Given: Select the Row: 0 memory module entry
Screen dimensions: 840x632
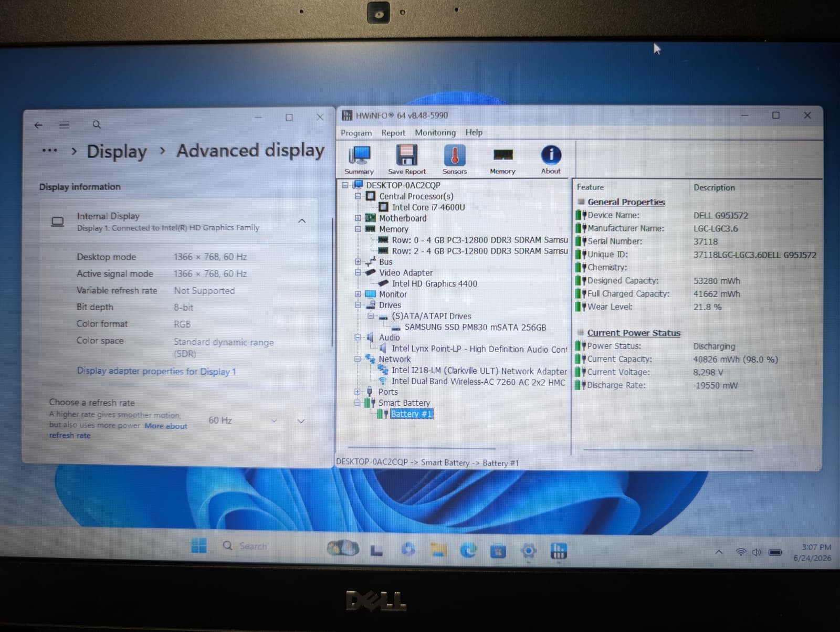Looking at the screenshot, I should tap(480, 240).
